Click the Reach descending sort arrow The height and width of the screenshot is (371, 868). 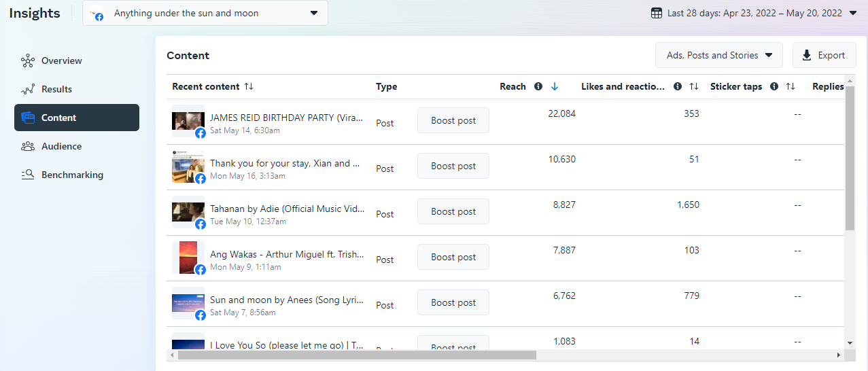click(555, 86)
